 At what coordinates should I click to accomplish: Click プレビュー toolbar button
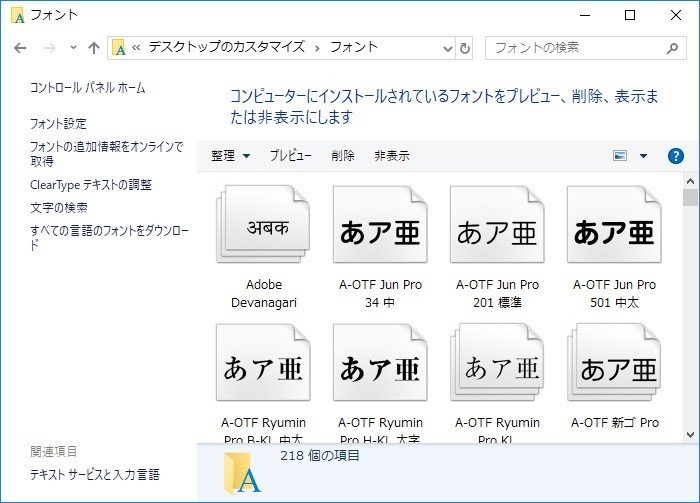pos(291,155)
